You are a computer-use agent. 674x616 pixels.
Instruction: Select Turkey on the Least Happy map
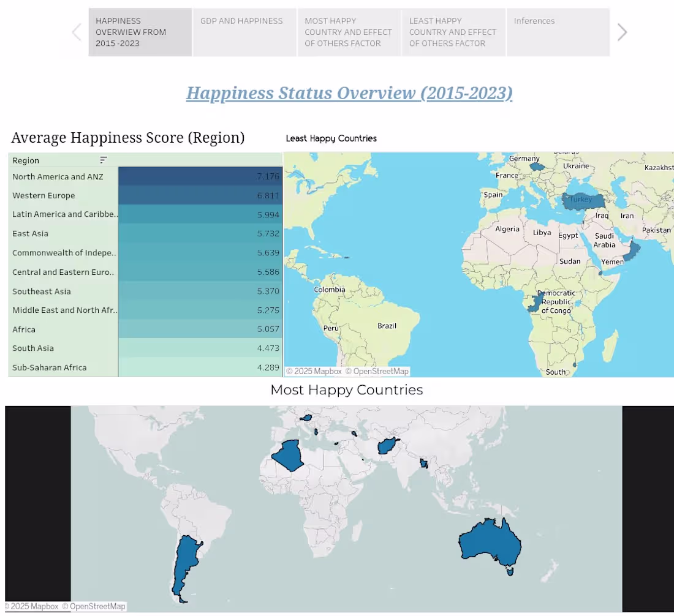pos(581,199)
